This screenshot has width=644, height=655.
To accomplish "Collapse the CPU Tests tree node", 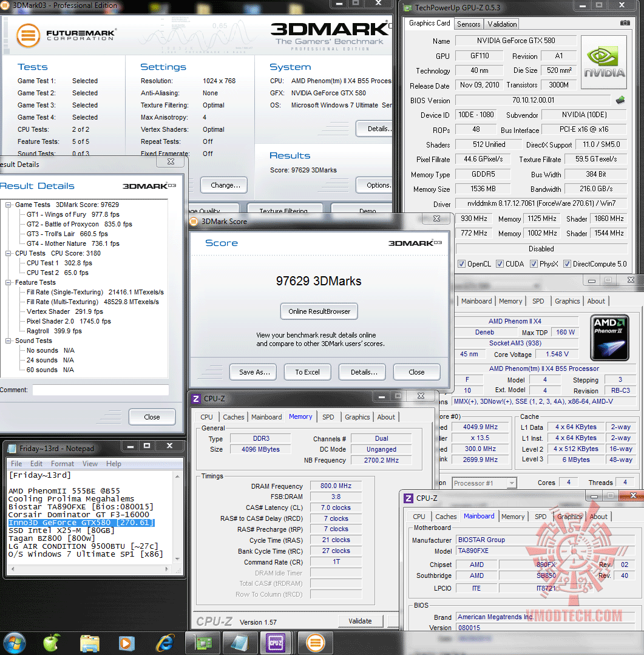I will tap(8, 253).
